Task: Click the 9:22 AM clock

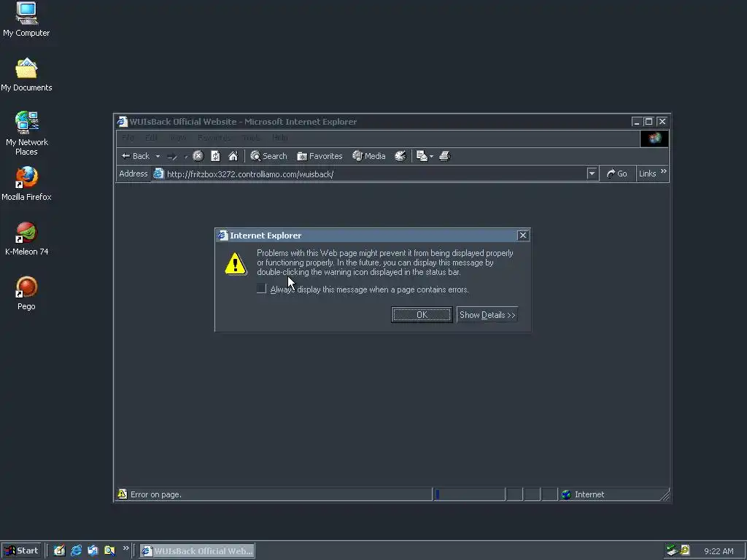Action: click(719, 551)
